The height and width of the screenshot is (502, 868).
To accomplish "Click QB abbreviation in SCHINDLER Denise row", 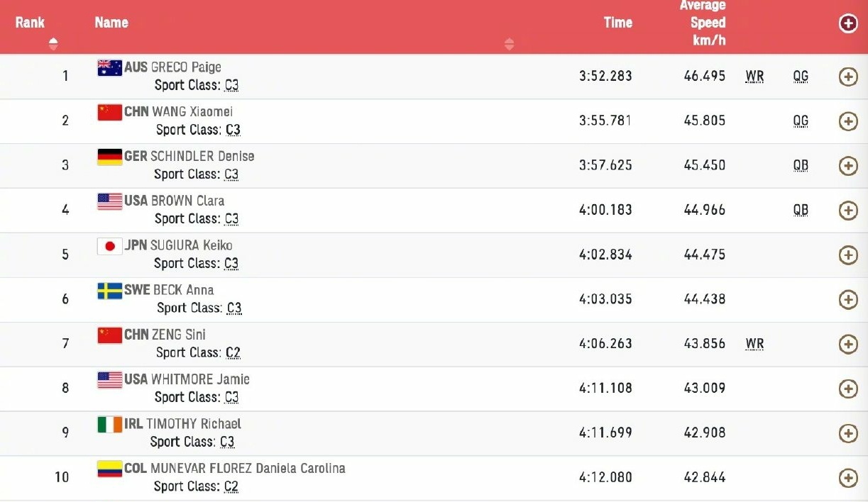I will [801, 166].
